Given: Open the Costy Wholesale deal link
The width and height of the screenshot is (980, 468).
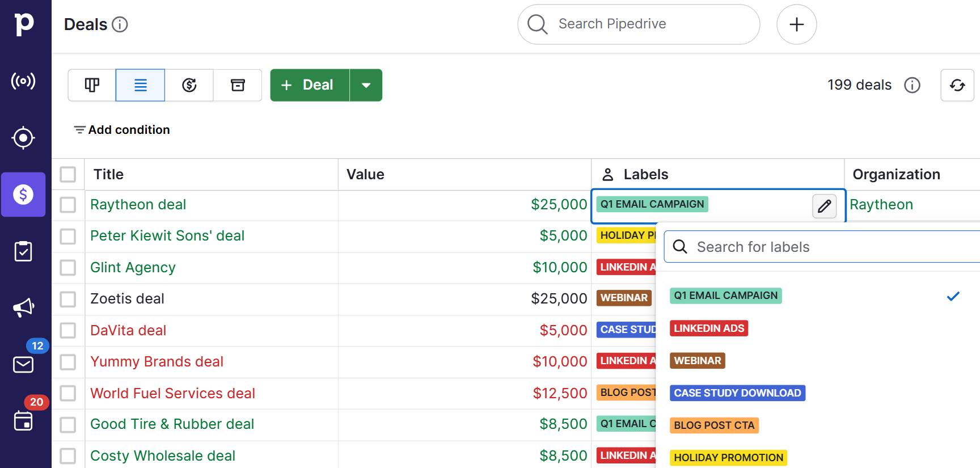Looking at the screenshot, I should point(163,456).
